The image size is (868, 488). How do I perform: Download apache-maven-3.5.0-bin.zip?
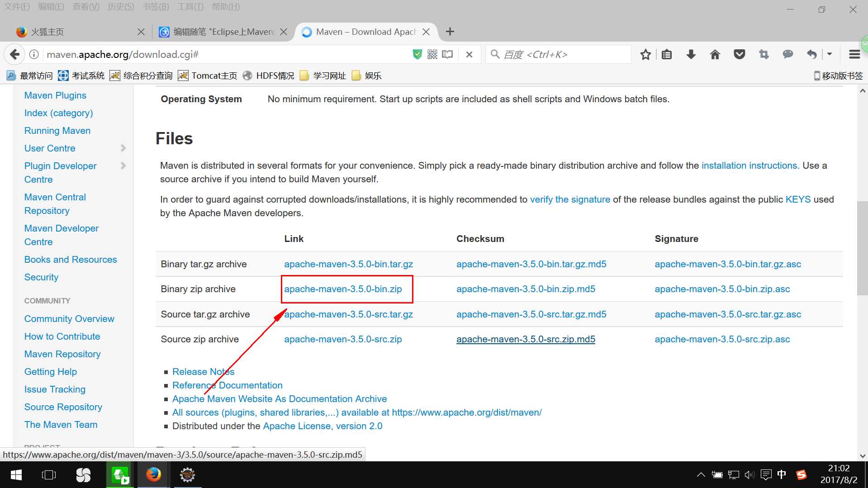click(343, 289)
